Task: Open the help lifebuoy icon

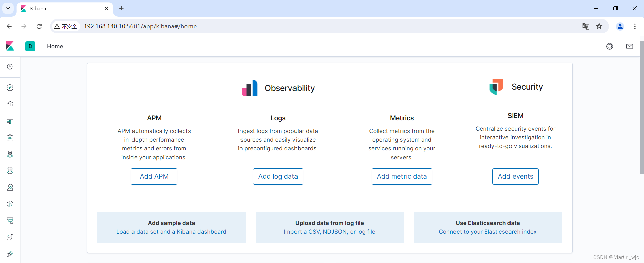Action: [x=610, y=46]
